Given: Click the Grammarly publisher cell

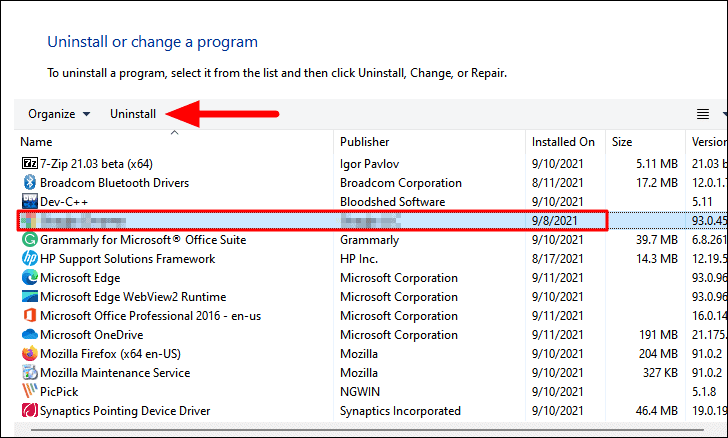Looking at the screenshot, I should (x=369, y=240).
